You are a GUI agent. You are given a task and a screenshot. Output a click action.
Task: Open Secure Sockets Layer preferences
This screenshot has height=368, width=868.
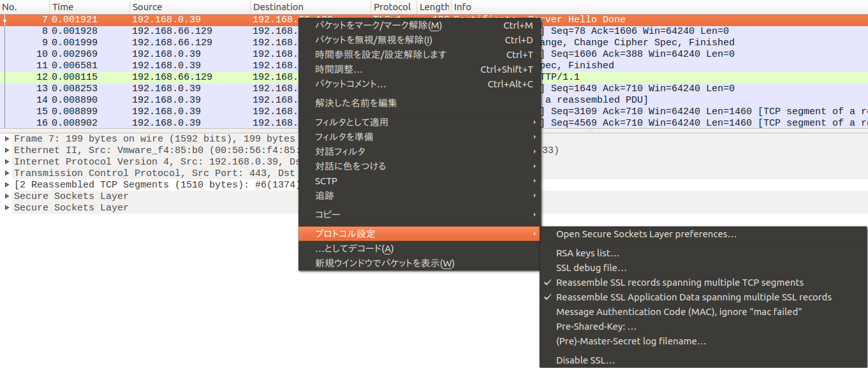click(647, 234)
